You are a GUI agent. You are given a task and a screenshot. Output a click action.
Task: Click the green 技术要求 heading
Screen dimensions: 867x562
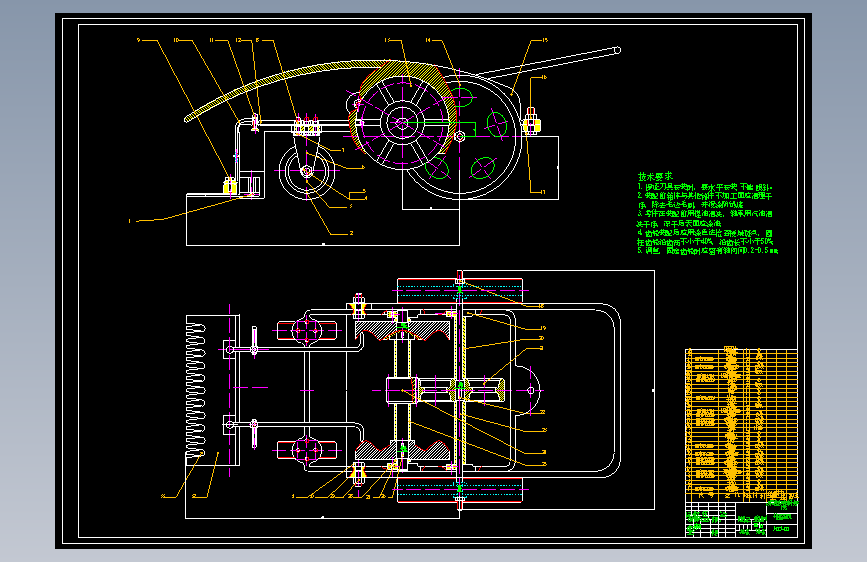click(x=655, y=176)
